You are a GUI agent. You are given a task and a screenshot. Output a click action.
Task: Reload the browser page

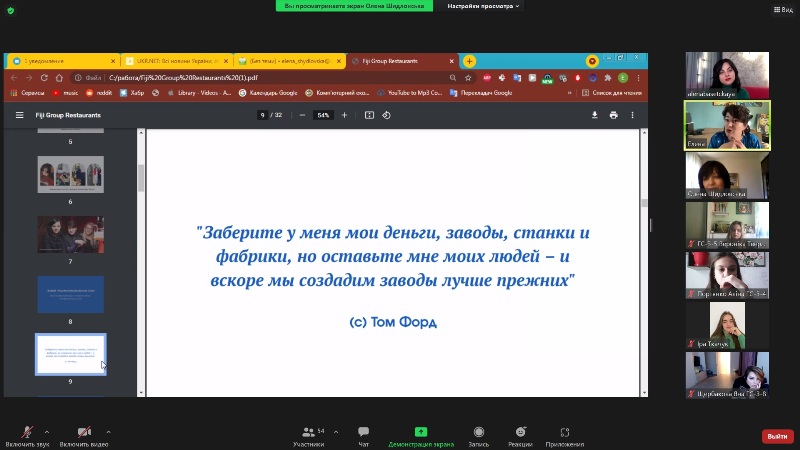click(x=44, y=78)
